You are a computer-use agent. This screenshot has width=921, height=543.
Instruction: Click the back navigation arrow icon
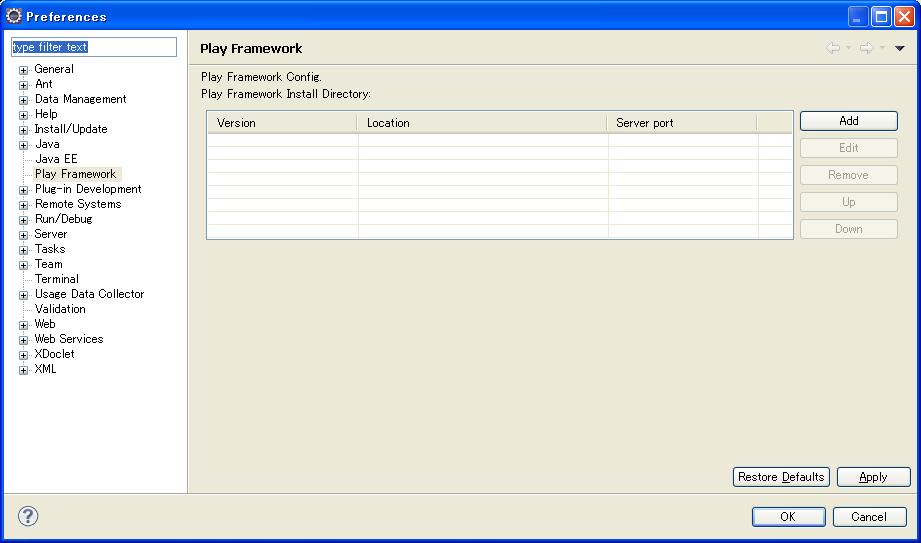point(832,48)
